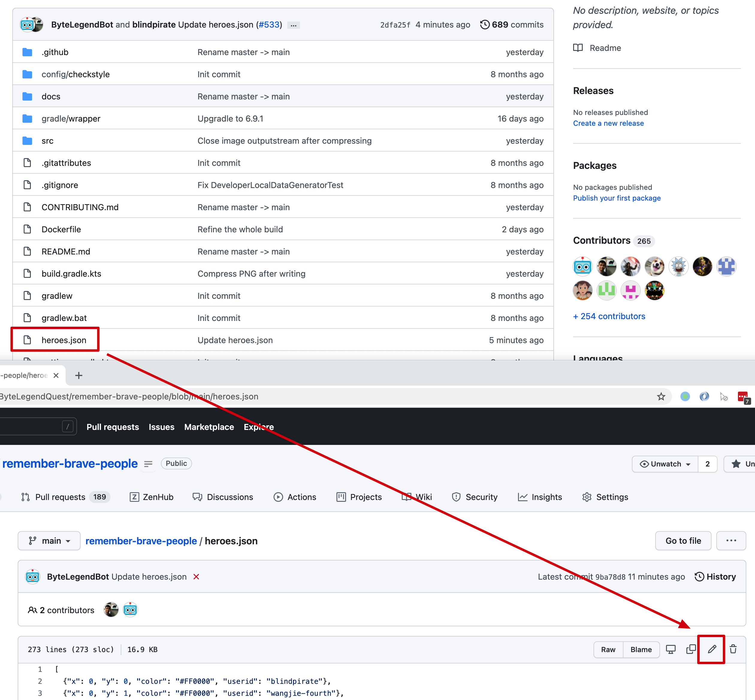The image size is (755, 700).
Task: Click the first contributor avatar beside 2 contributors
Action: tap(111, 610)
